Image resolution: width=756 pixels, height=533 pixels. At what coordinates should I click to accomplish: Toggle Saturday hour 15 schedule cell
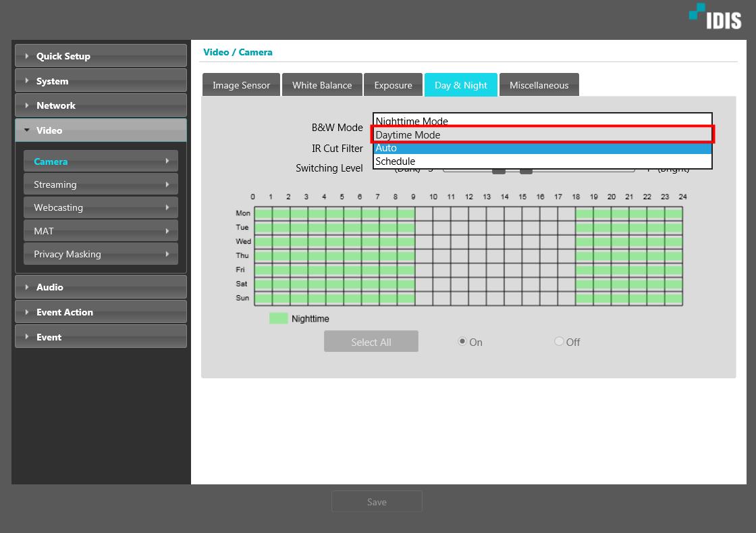click(x=531, y=284)
